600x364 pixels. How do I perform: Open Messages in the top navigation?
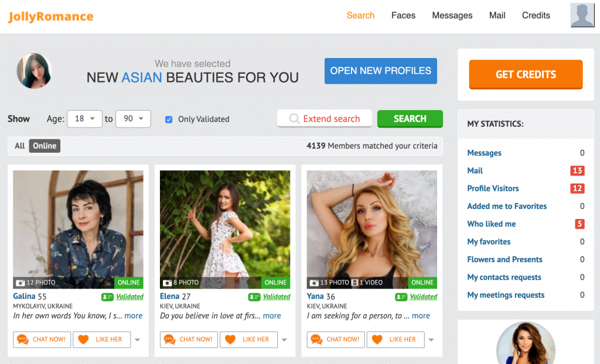pyautogui.click(x=452, y=15)
